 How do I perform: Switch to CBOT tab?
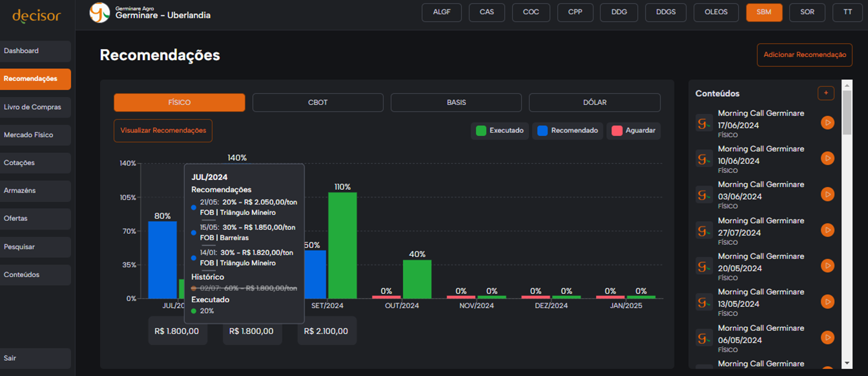[x=318, y=103]
